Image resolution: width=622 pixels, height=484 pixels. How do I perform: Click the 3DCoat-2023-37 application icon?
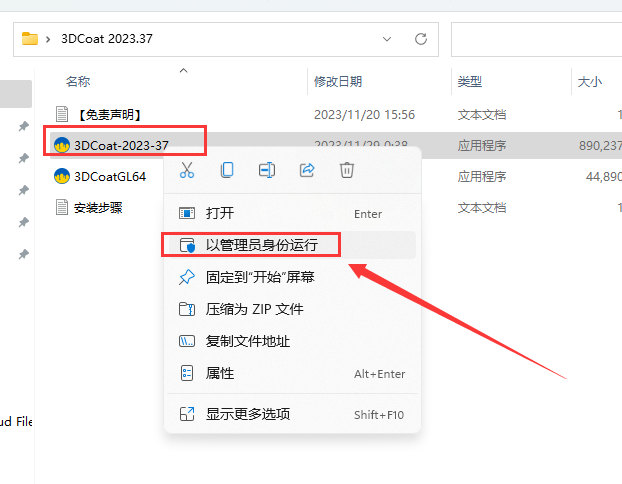62,146
